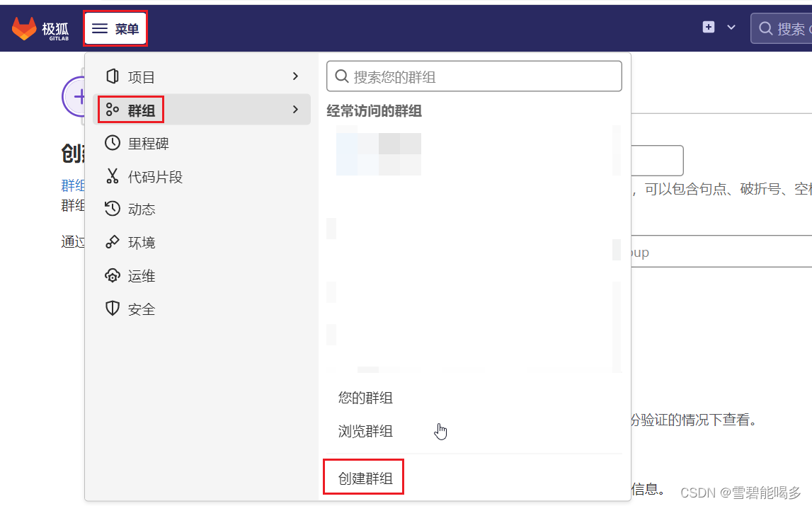Click the 项目 project icon

(113, 76)
